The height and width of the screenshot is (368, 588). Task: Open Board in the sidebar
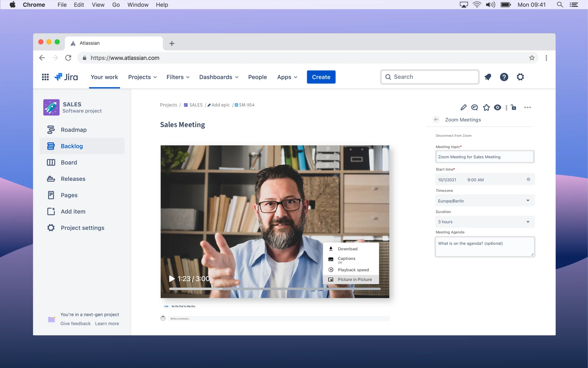point(82,162)
